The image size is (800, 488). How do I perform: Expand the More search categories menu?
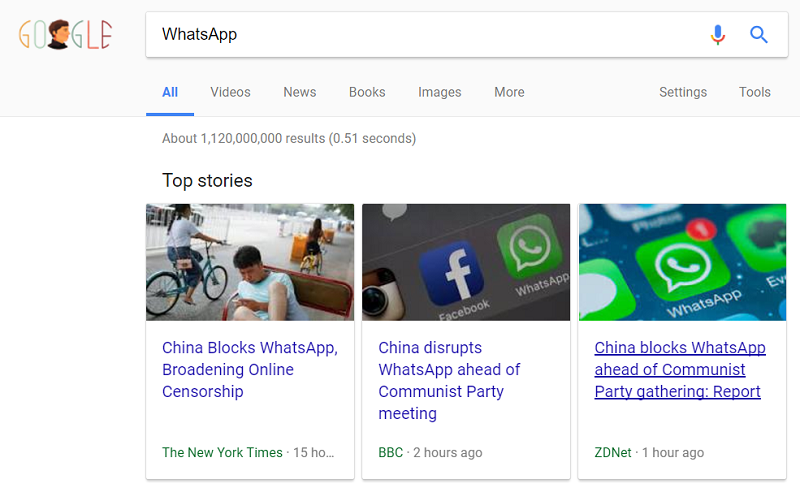tap(509, 92)
